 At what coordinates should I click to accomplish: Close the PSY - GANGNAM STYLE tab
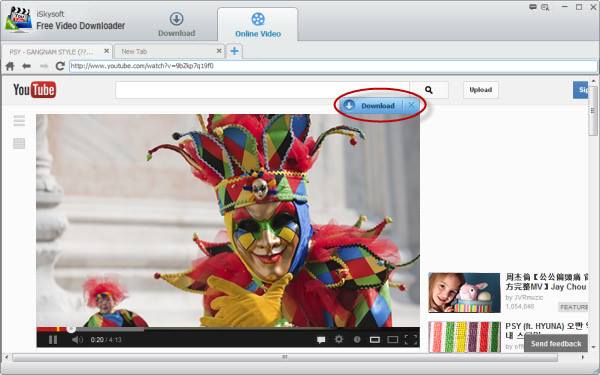coord(107,51)
